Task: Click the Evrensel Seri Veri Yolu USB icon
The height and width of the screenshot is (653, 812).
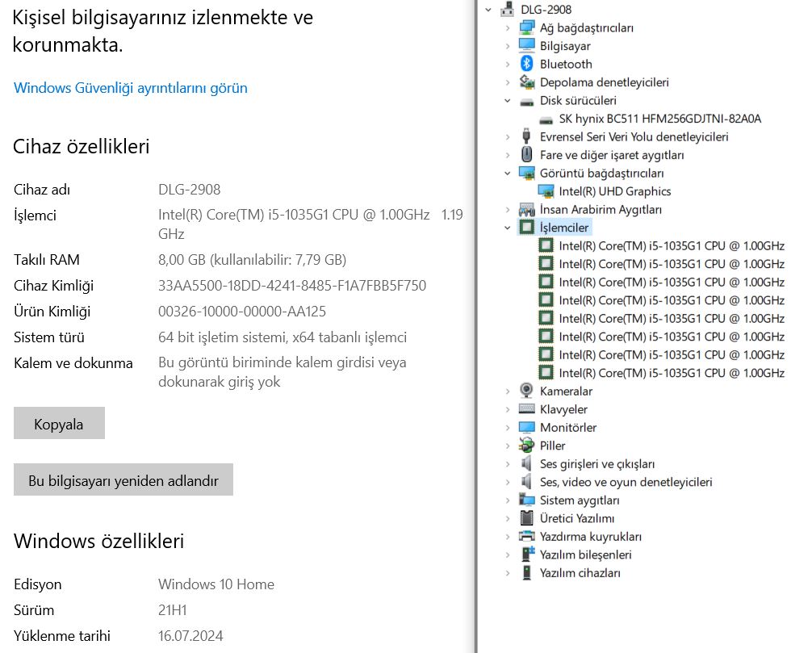Action: [x=526, y=136]
